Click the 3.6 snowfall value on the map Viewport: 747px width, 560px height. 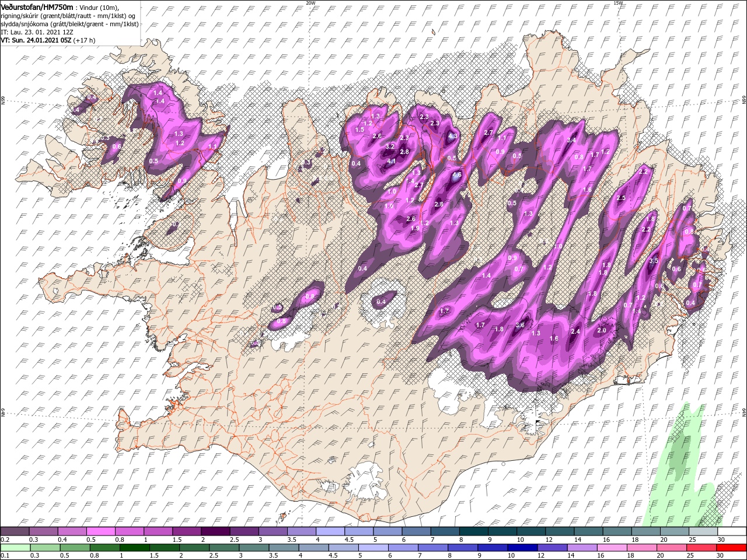[x=521, y=325]
